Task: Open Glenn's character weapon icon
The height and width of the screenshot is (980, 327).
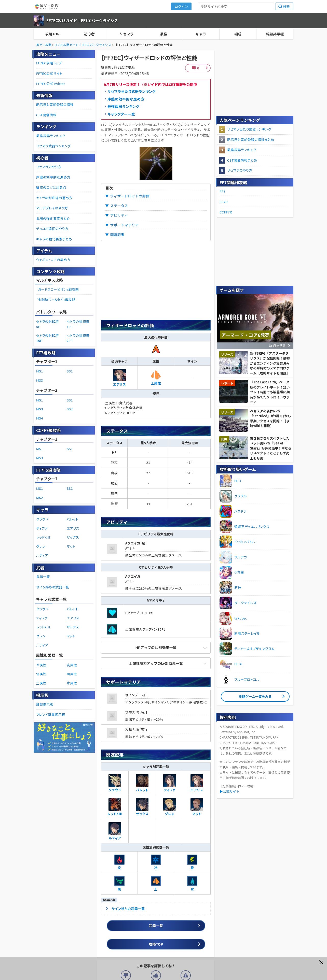Action: 169,804
